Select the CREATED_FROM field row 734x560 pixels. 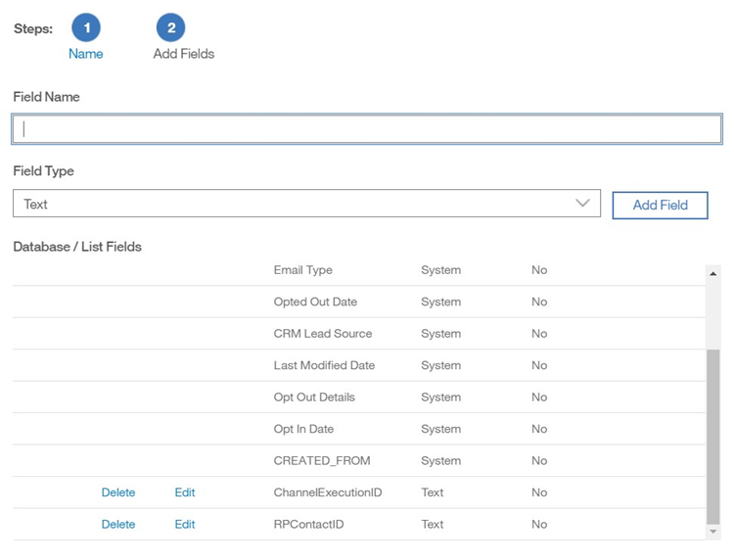coord(322,460)
